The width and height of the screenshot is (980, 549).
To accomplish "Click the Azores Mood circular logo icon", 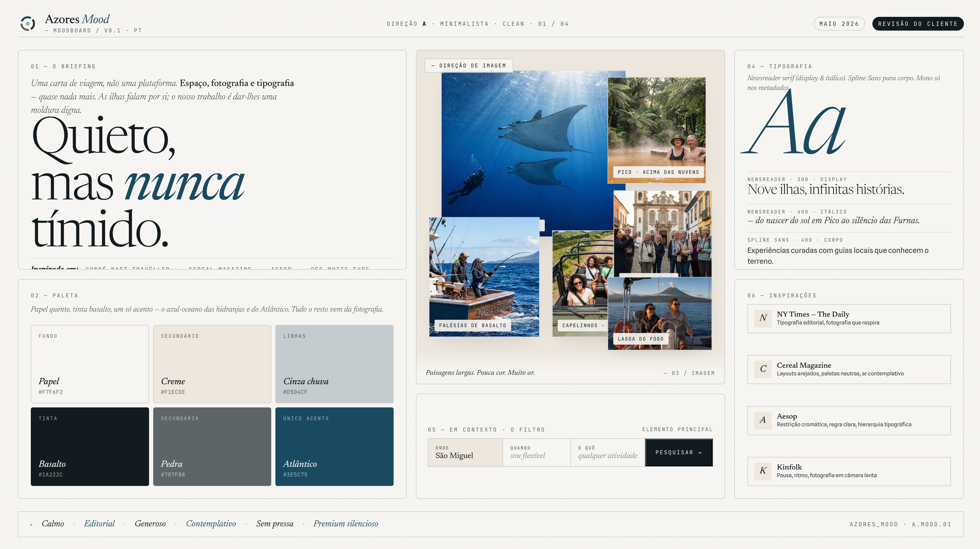I will (x=28, y=24).
